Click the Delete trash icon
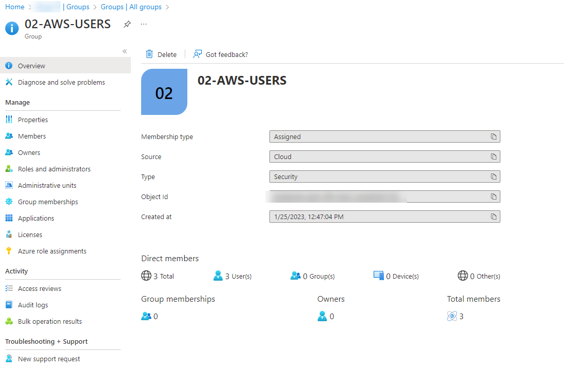564x392 pixels. [149, 54]
